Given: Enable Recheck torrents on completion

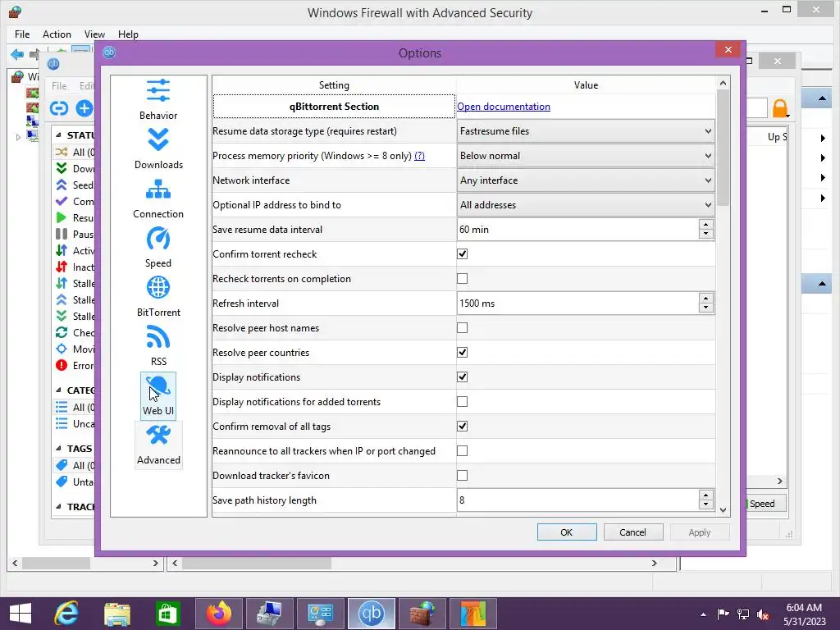Looking at the screenshot, I should click(x=463, y=279).
